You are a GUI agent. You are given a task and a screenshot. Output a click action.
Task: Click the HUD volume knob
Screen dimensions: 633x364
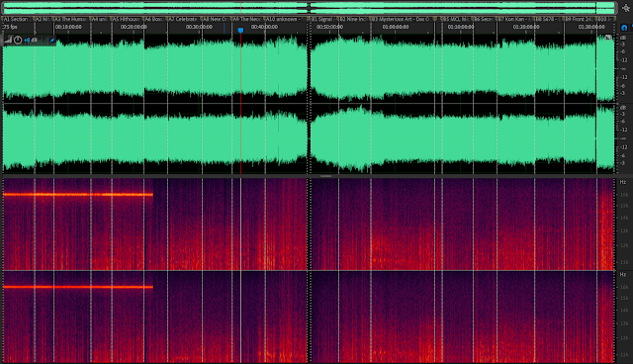point(18,40)
